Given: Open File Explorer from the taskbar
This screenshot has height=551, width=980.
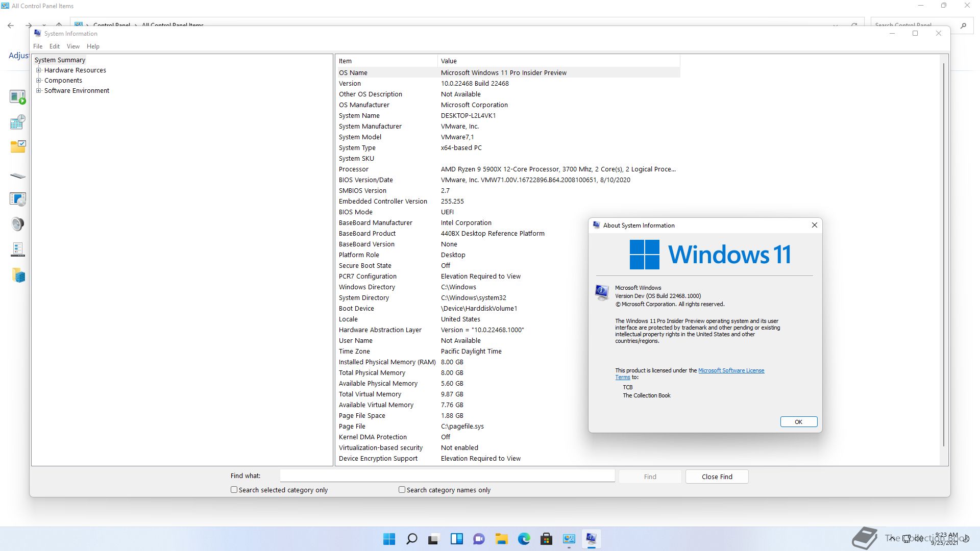Looking at the screenshot, I should pos(501,539).
